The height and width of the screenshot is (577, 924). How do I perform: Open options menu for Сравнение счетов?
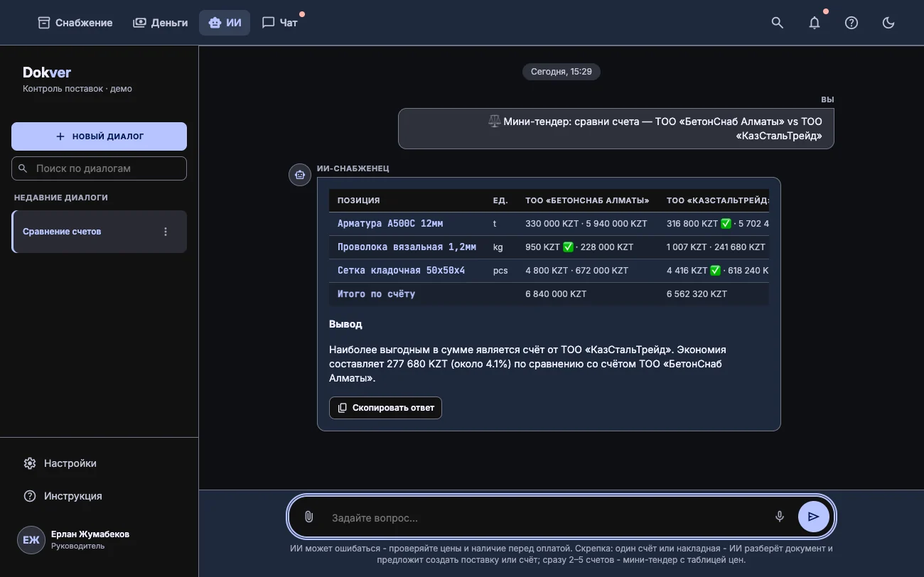(166, 232)
